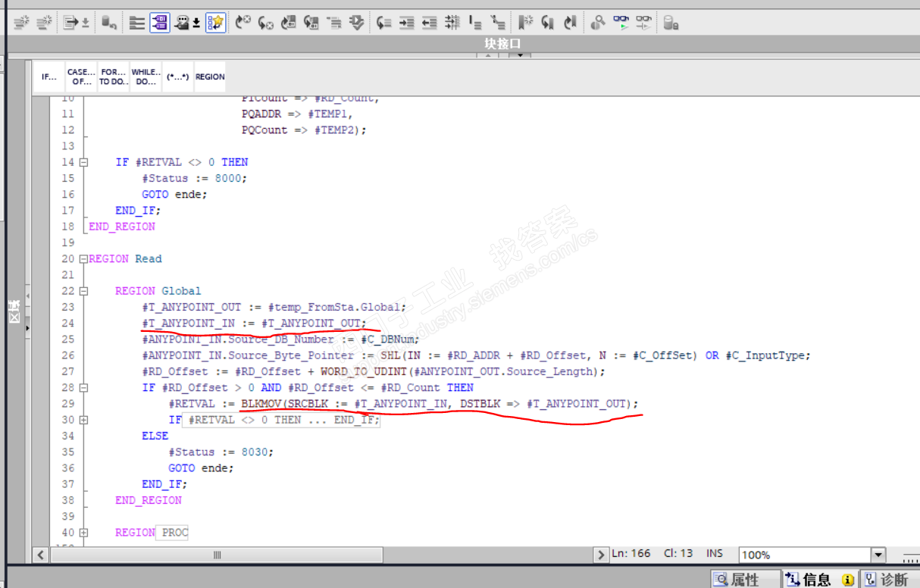
Task: Insert a FOR... TO DO... snippet
Action: (114, 77)
